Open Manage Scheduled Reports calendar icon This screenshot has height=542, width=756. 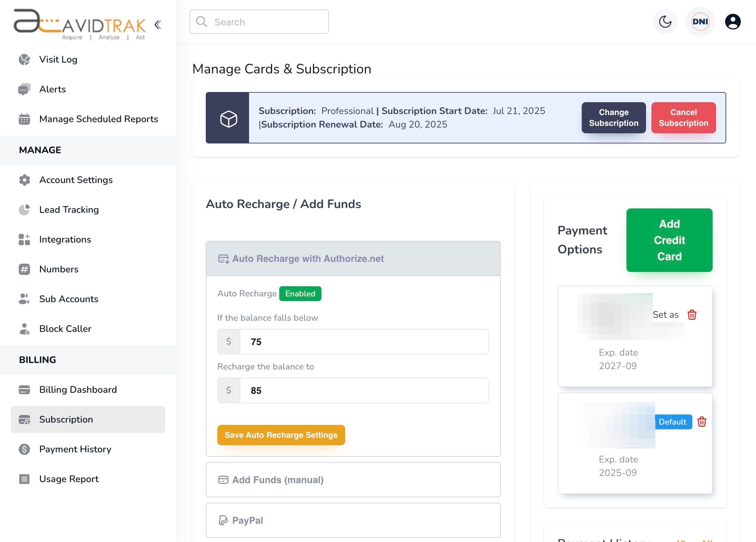point(24,119)
